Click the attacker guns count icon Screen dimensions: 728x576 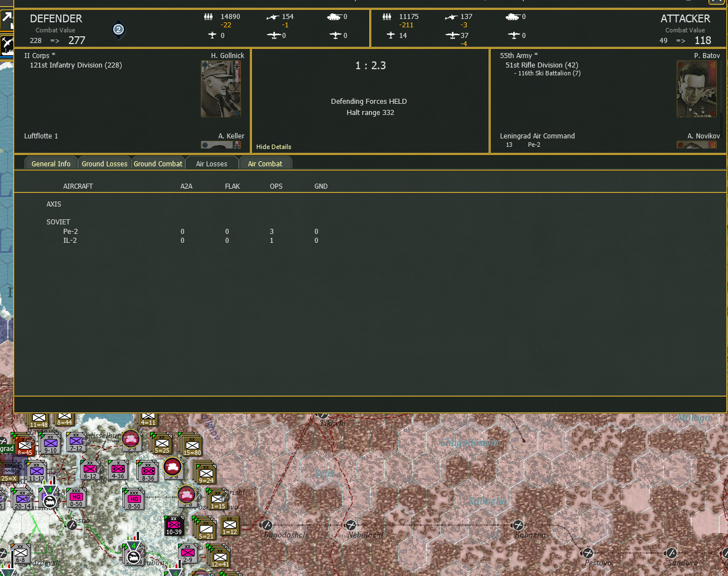pos(451,17)
